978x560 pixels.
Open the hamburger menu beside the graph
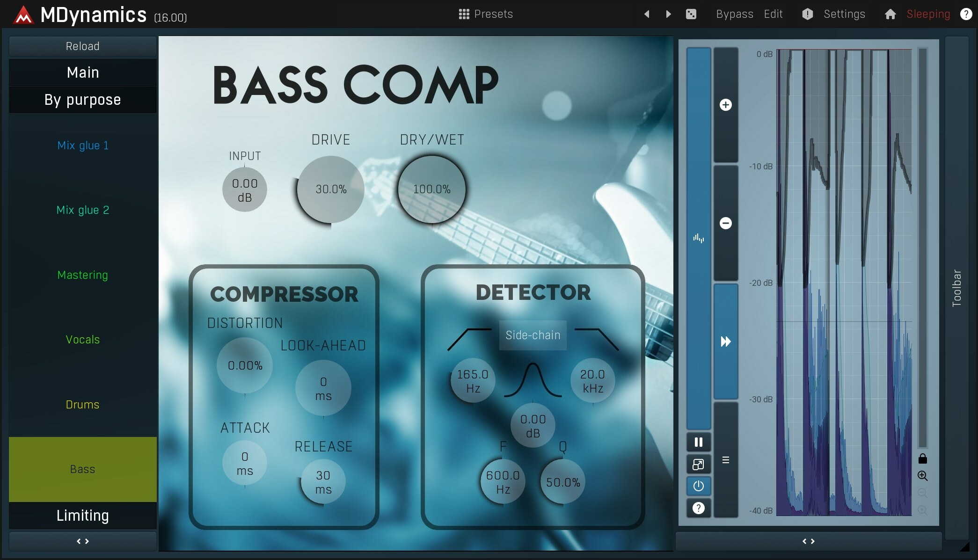(725, 460)
